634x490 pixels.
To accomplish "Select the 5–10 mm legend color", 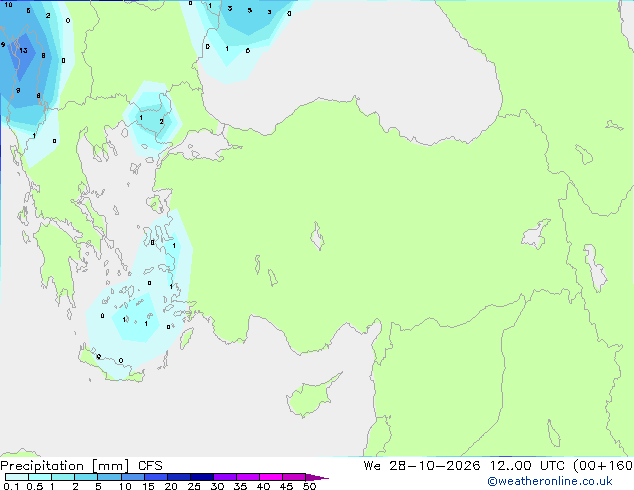I will (x=109, y=477).
